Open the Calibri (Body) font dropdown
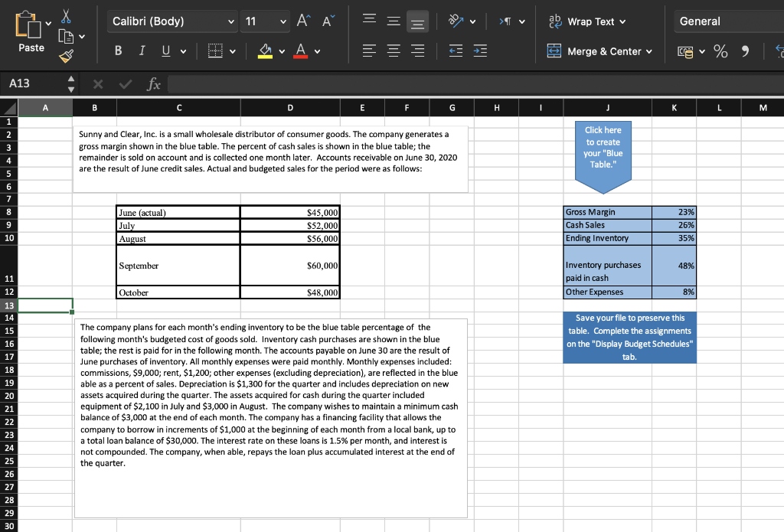The height and width of the screenshot is (532, 784). click(x=171, y=21)
